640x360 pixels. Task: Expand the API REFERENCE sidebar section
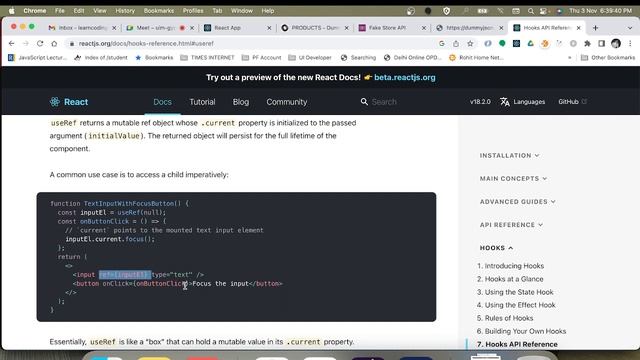511,225
